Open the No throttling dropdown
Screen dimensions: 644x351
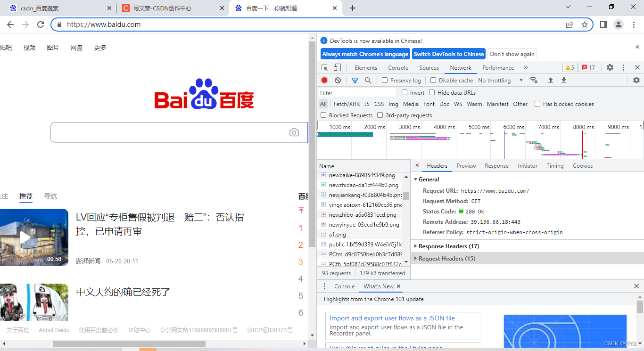tap(501, 80)
